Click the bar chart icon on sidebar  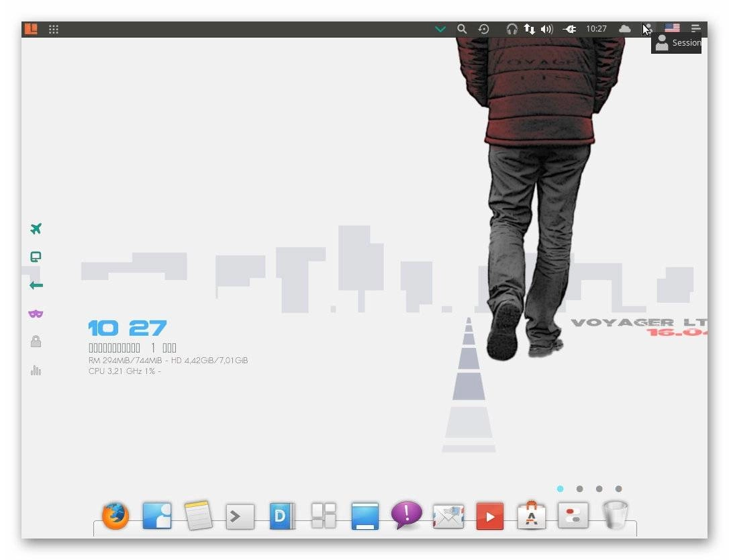36,370
